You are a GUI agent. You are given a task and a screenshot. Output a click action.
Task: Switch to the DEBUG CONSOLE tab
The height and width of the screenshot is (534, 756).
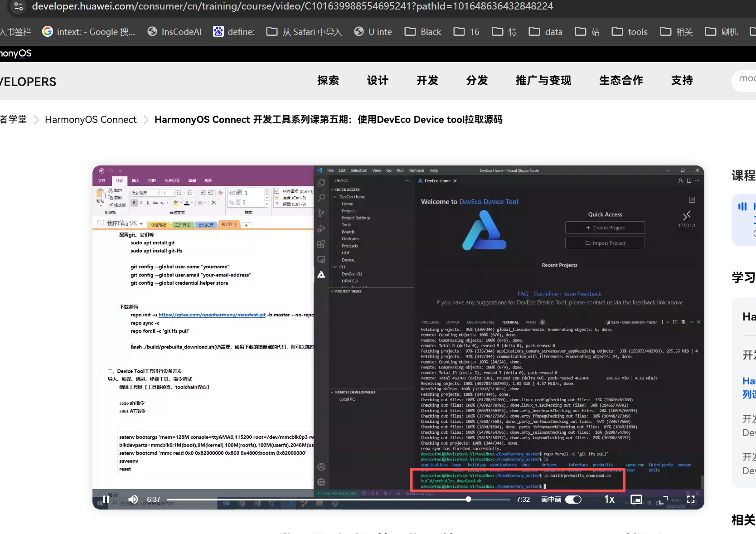(480, 322)
